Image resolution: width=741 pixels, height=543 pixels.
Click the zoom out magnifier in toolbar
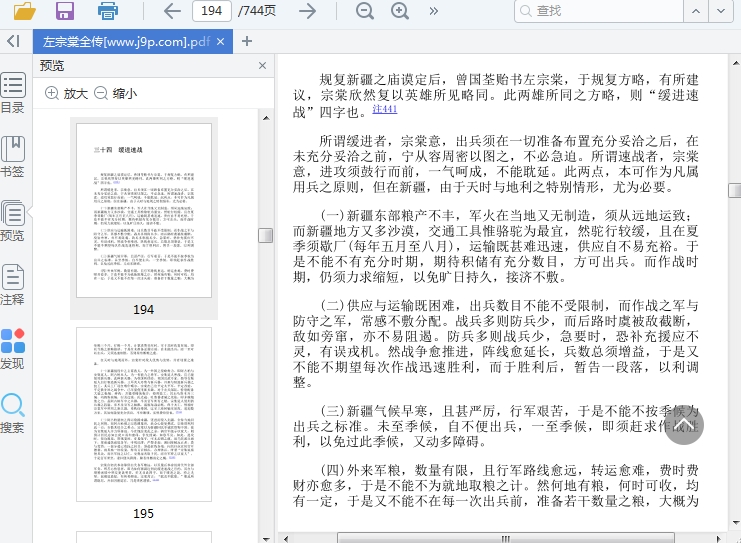365,11
